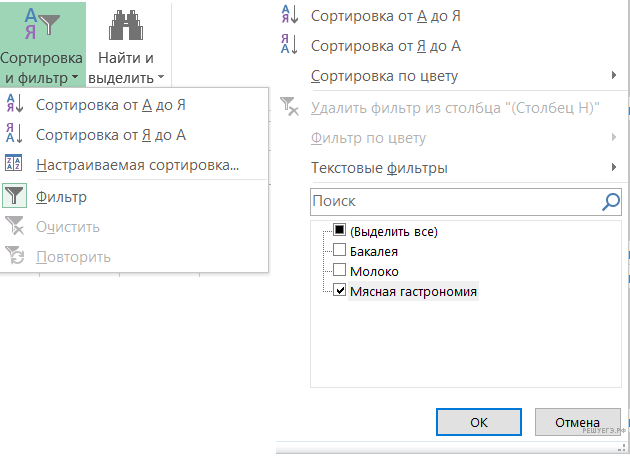Image resolution: width=630 pixels, height=457 pixels.
Task: Toggle the (Выделить все) checkbox
Action: [340, 231]
